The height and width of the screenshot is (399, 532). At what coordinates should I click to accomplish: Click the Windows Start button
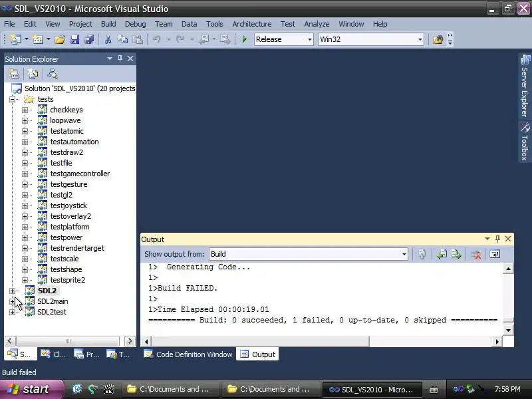[31, 389]
